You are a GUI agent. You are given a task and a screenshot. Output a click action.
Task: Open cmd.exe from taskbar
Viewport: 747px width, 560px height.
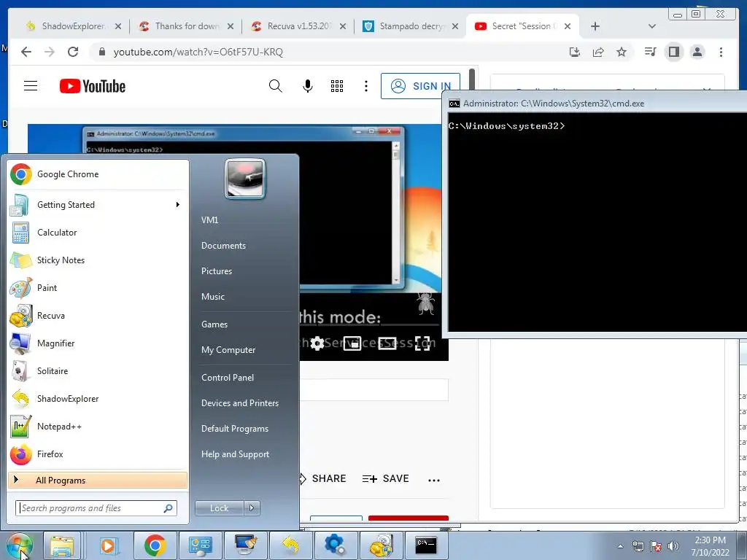pos(425,545)
